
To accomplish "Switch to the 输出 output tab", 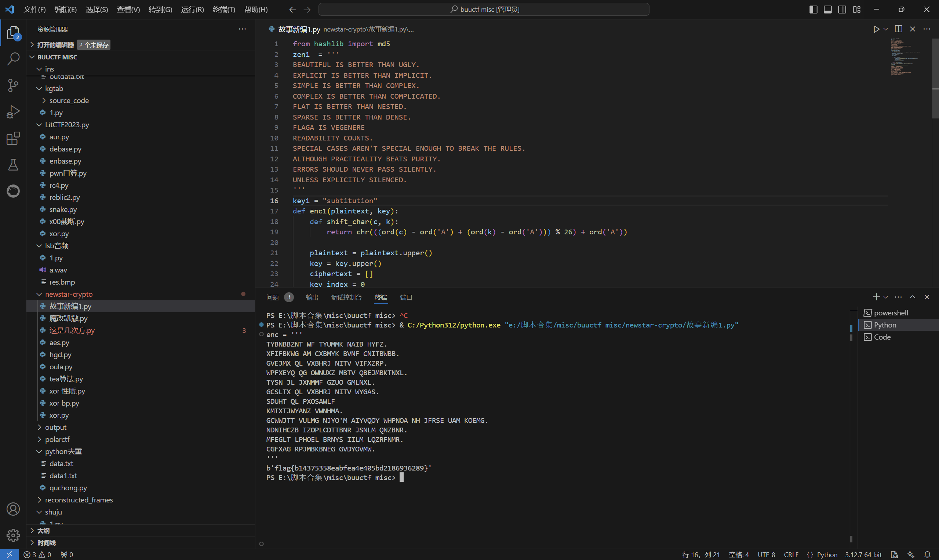I will tap(312, 297).
